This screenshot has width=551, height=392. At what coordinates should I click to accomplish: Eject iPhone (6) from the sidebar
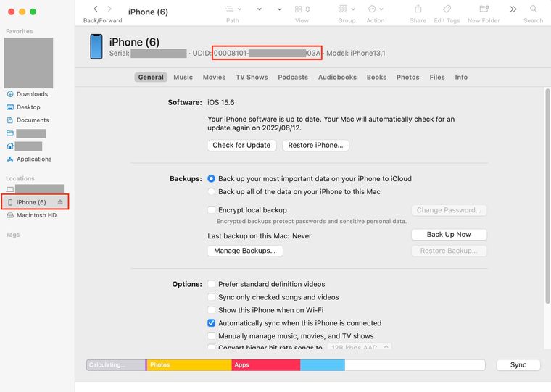(x=60, y=202)
